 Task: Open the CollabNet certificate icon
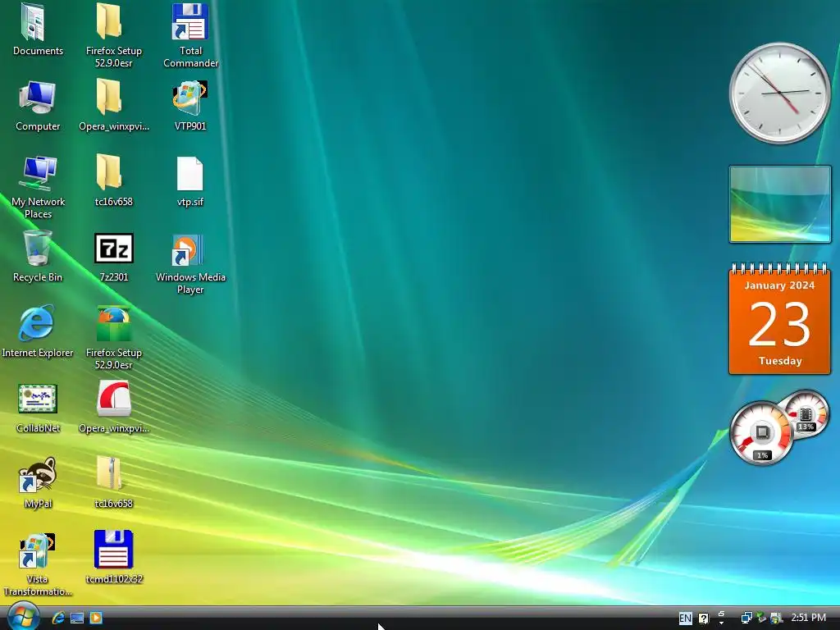click(x=38, y=399)
